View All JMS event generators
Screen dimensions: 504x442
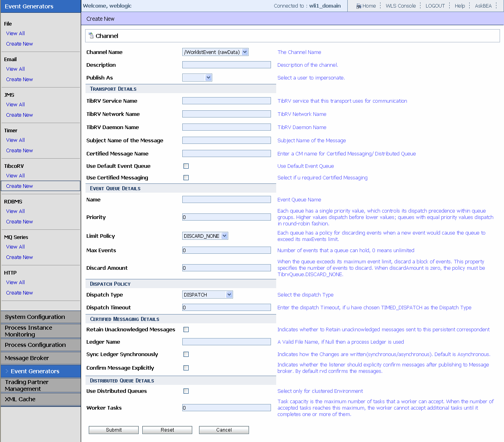[x=15, y=105]
